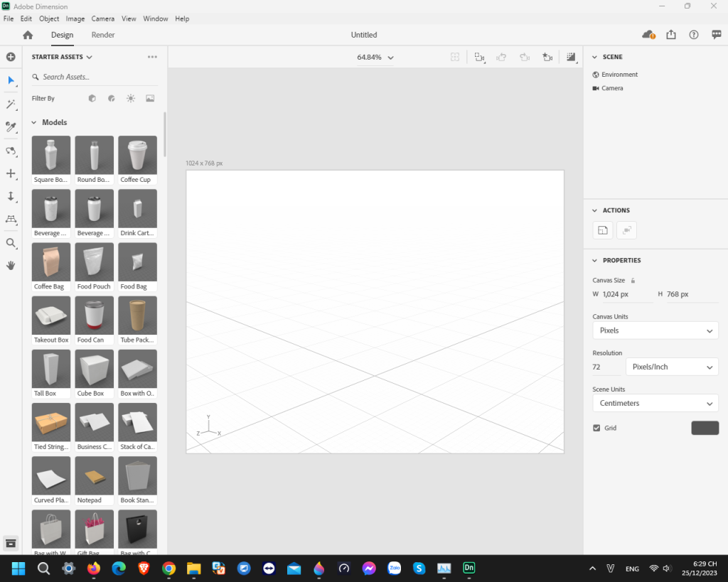The image size is (728, 582).
Task: Open the Scene Units Centimeters dropdown
Action: pos(655,403)
